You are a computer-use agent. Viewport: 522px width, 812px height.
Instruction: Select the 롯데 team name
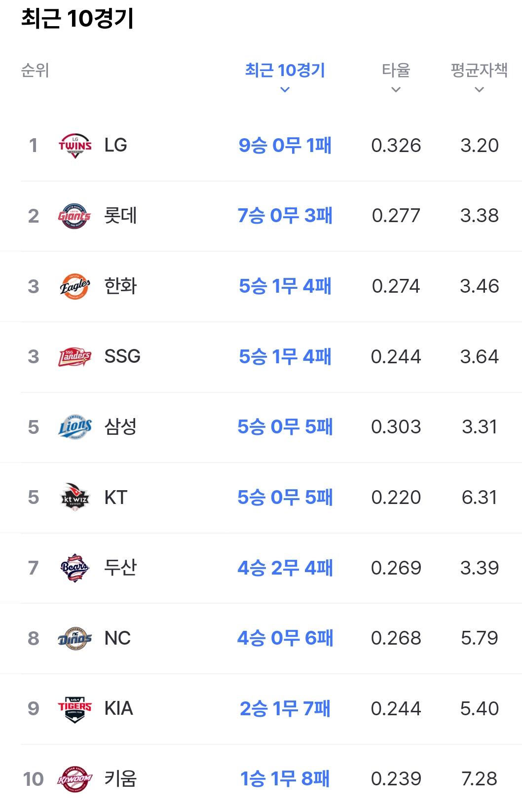pyautogui.click(x=120, y=216)
